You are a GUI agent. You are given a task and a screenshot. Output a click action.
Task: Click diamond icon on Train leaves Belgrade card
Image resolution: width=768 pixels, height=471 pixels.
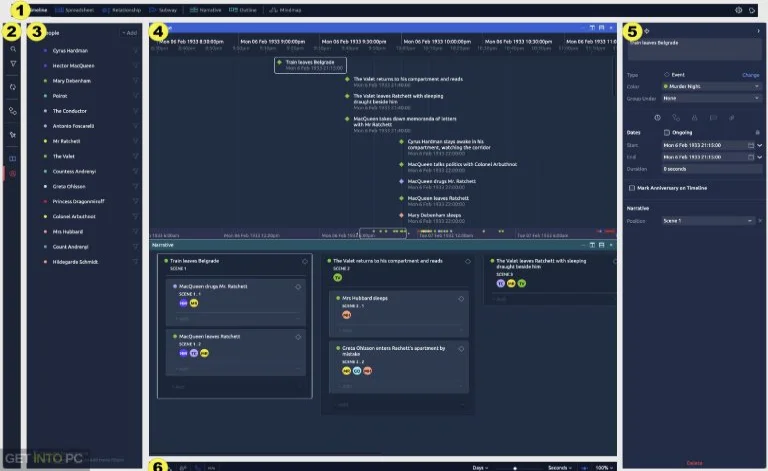click(305, 261)
